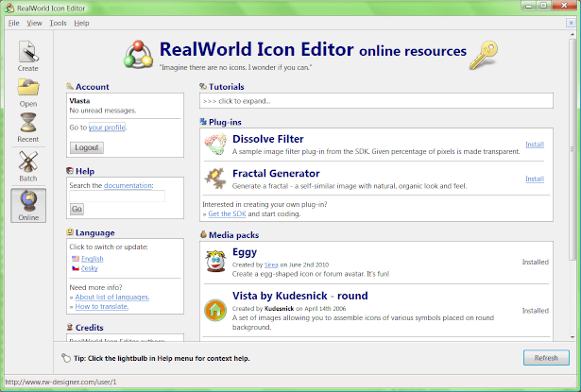Click the Tutorials section icon
Screen dimensions: 581x392
(203, 86)
